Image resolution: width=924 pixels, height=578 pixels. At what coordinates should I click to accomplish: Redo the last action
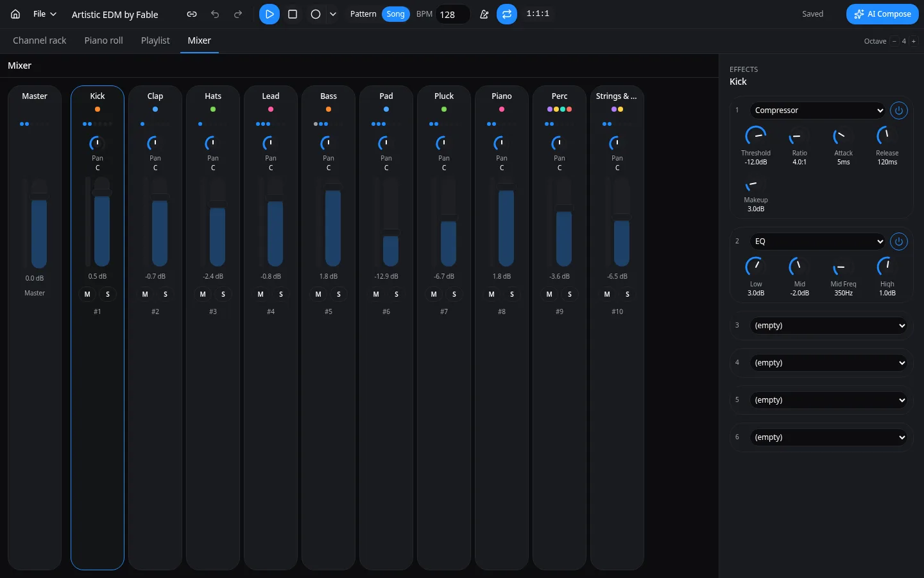point(238,14)
